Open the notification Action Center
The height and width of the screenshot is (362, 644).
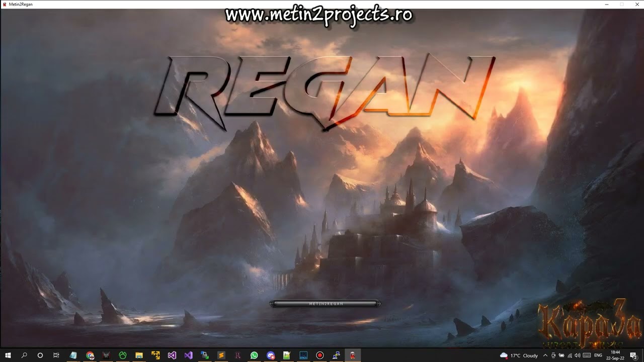click(633, 355)
